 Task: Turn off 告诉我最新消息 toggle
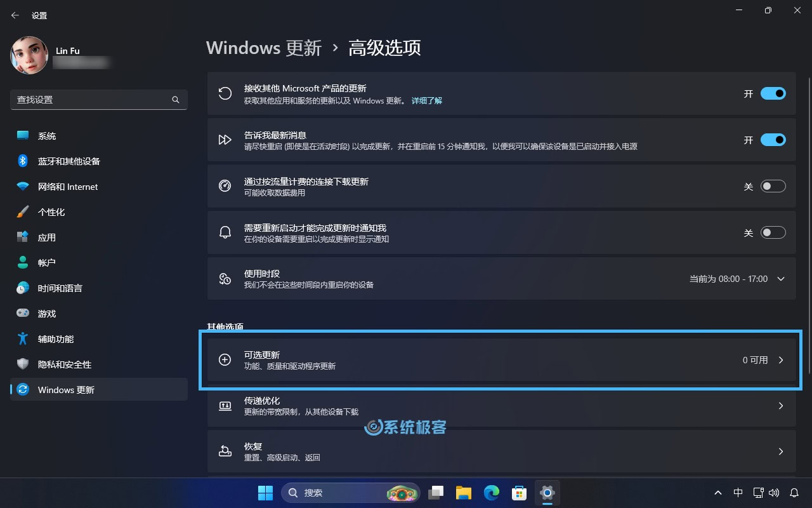773,140
